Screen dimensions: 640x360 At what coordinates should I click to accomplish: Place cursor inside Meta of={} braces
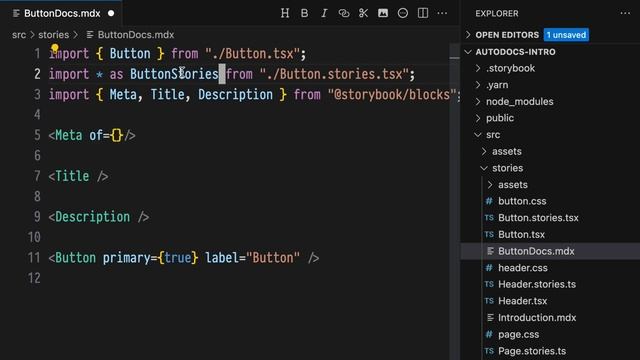point(117,135)
